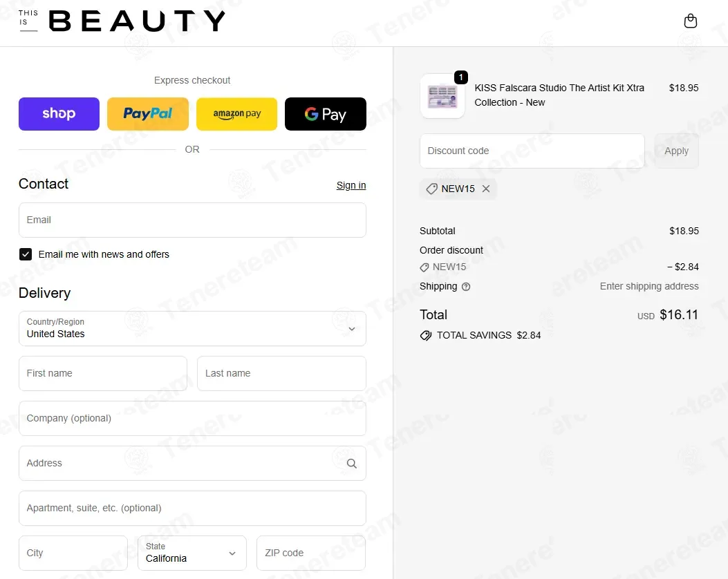This screenshot has height=579, width=728.
Task: Click the ZIP code field
Action: click(x=311, y=553)
